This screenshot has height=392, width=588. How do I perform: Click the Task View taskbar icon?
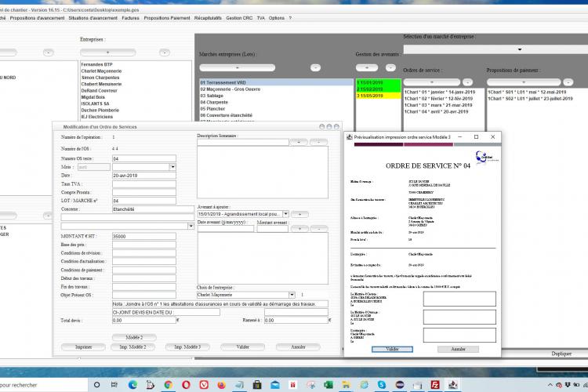tap(114, 384)
